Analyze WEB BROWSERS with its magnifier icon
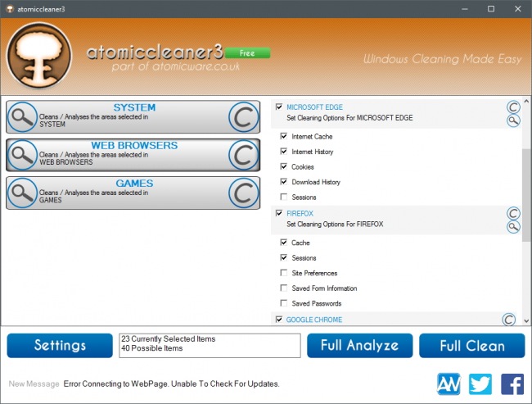 [x=22, y=155]
